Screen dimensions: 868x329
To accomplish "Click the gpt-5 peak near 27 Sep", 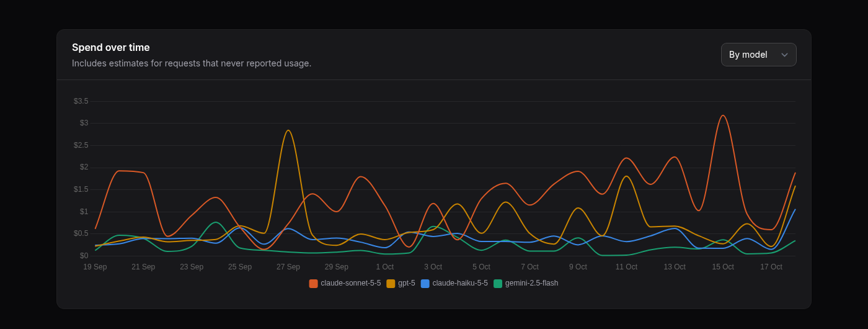I will click(x=288, y=130).
